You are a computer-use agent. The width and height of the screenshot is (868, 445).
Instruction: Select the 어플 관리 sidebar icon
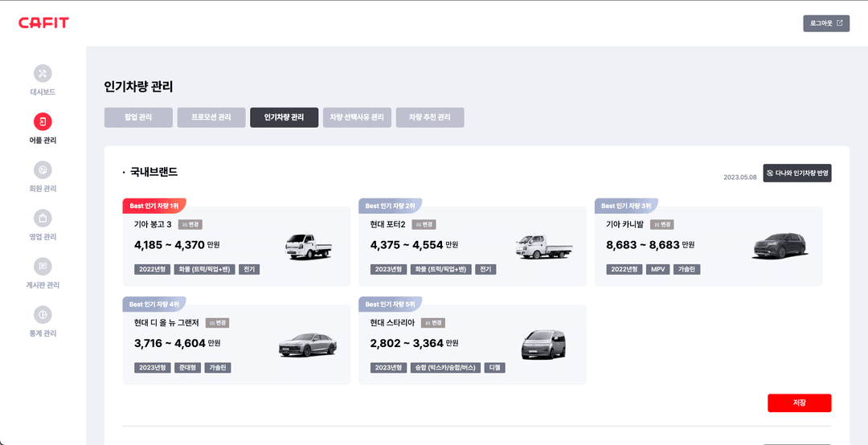click(x=43, y=121)
